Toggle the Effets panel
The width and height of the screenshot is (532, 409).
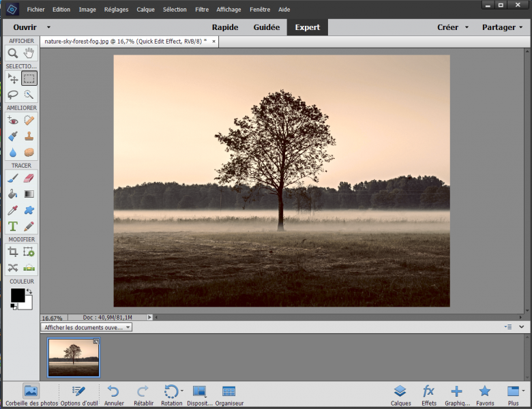[429, 395]
